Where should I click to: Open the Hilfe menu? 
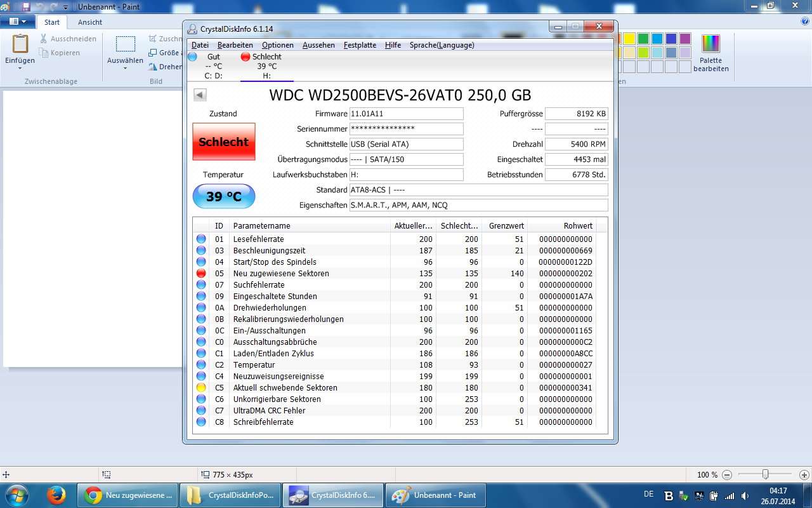(x=393, y=45)
